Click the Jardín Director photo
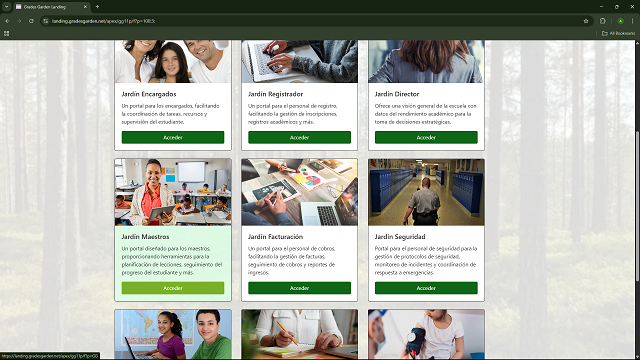Viewport: 640px width, 360px height. point(426,61)
